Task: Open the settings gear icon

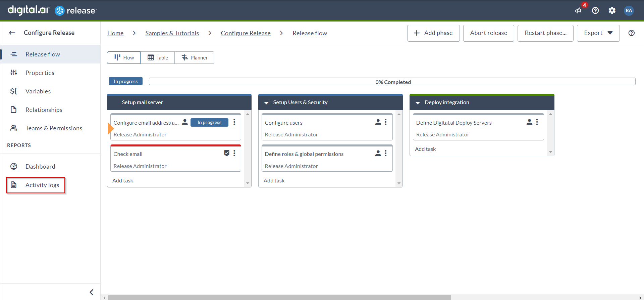Action: (x=612, y=10)
